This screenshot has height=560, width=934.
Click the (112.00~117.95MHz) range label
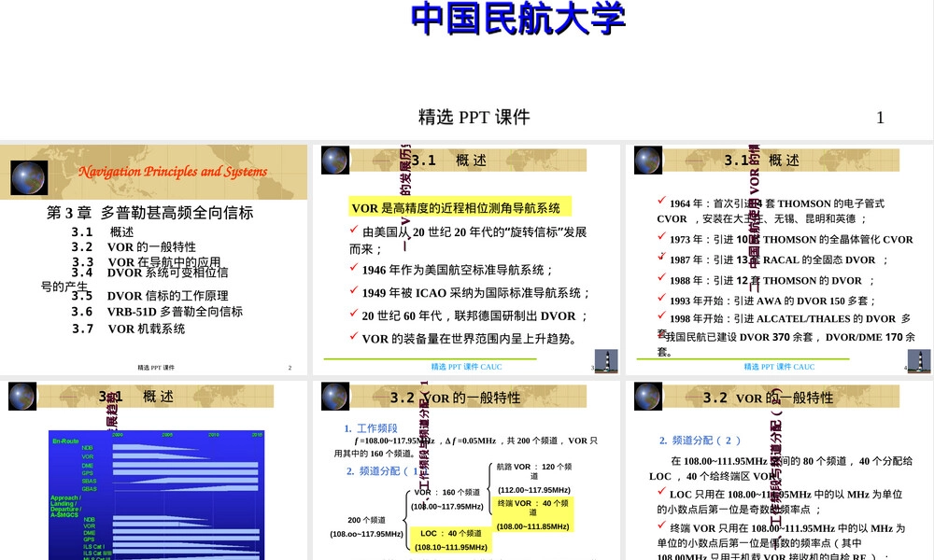click(534, 490)
